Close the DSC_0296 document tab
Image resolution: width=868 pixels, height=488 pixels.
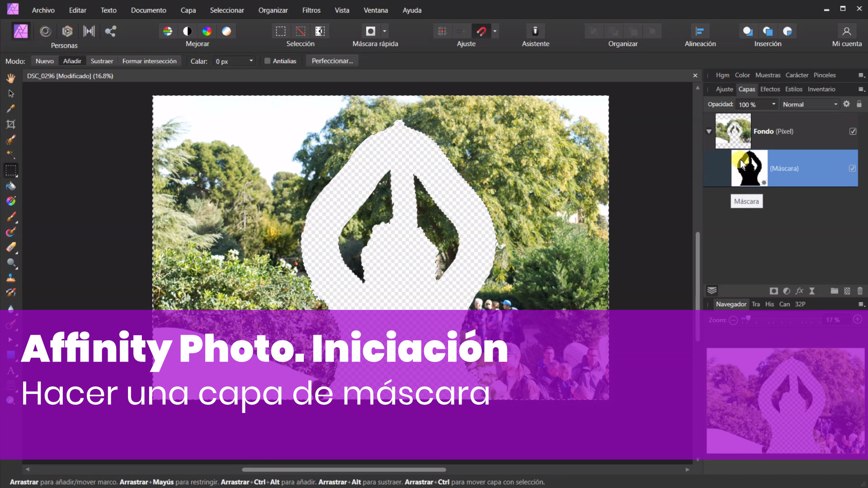pos(695,76)
